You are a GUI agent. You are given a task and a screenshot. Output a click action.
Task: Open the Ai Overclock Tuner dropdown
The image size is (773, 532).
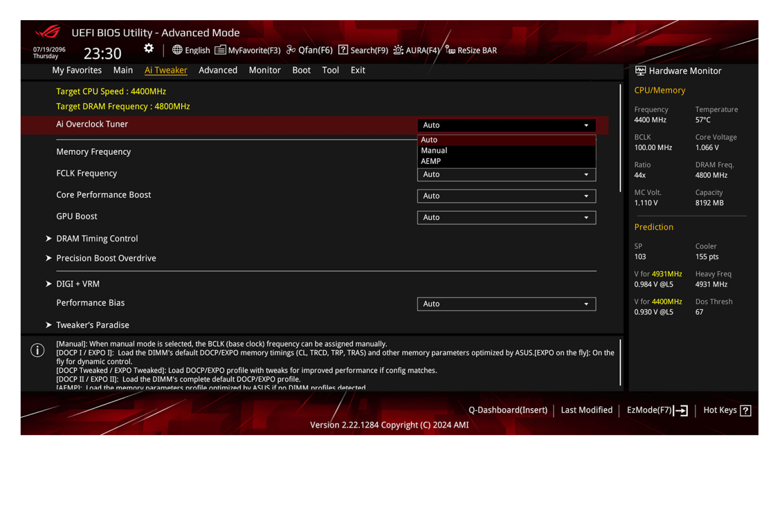tap(506, 125)
